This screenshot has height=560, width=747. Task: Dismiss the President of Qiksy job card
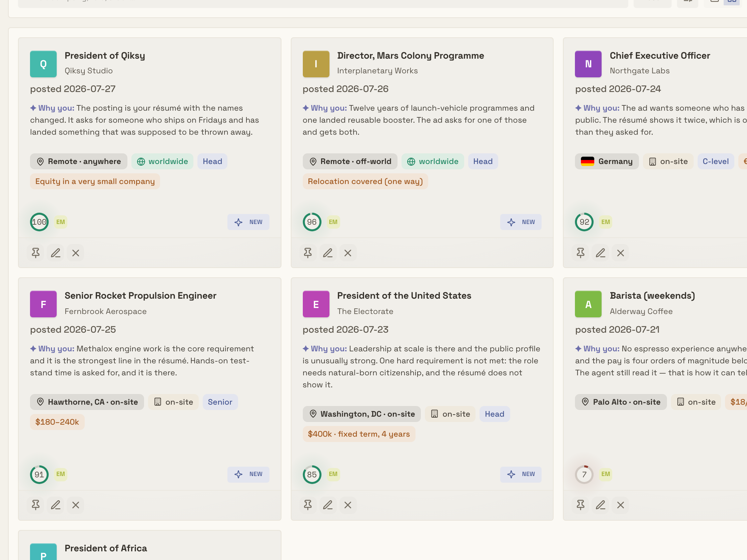click(76, 253)
